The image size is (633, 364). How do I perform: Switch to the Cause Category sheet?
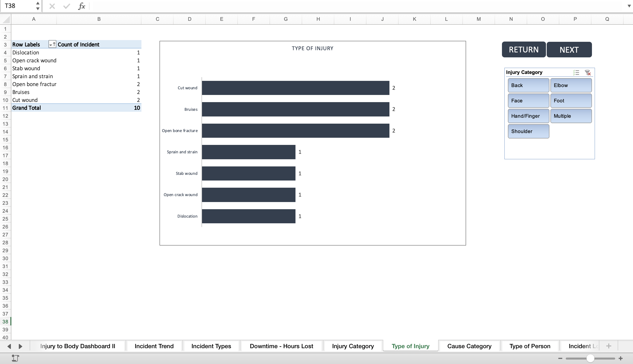click(469, 346)
